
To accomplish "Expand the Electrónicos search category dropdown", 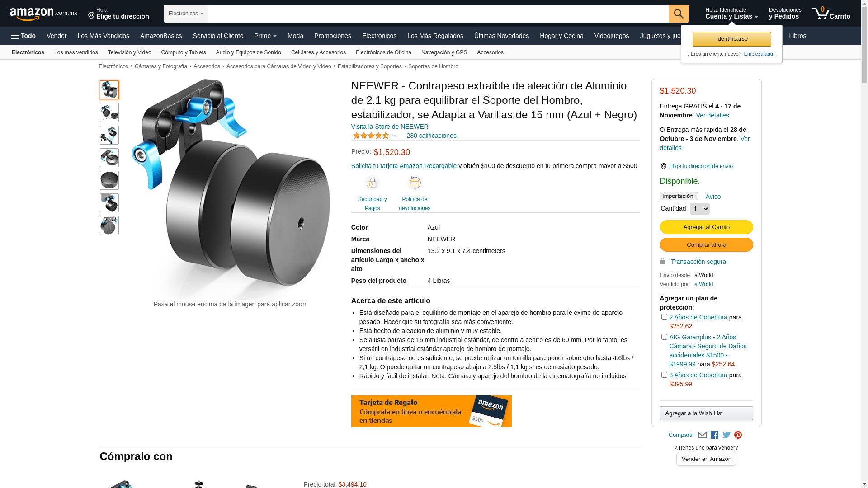I will coord(186,14).
